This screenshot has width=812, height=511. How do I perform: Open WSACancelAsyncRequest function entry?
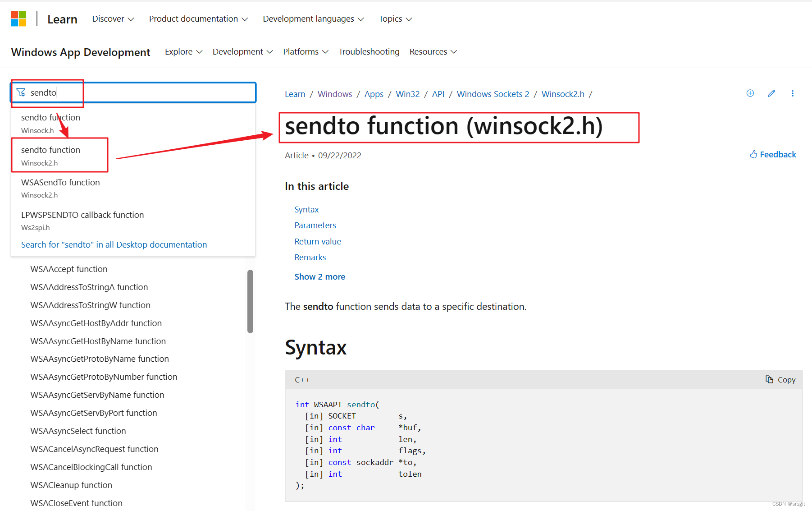tap(95, 449)
